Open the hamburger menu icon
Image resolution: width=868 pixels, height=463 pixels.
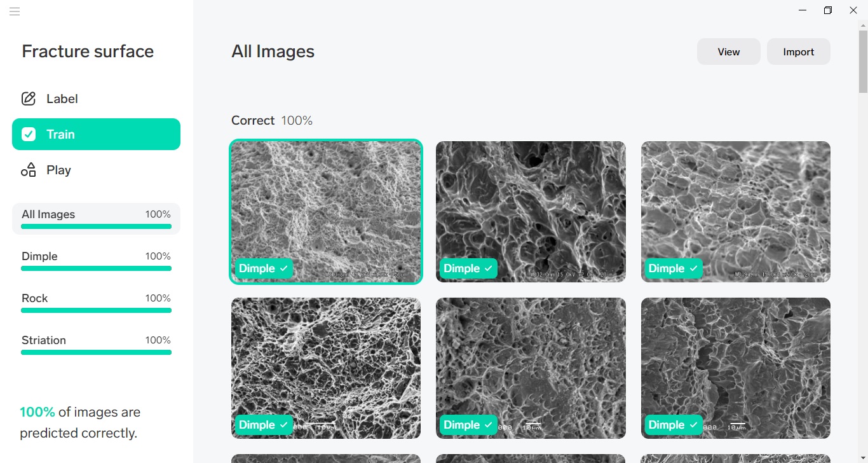pos(15,11)
